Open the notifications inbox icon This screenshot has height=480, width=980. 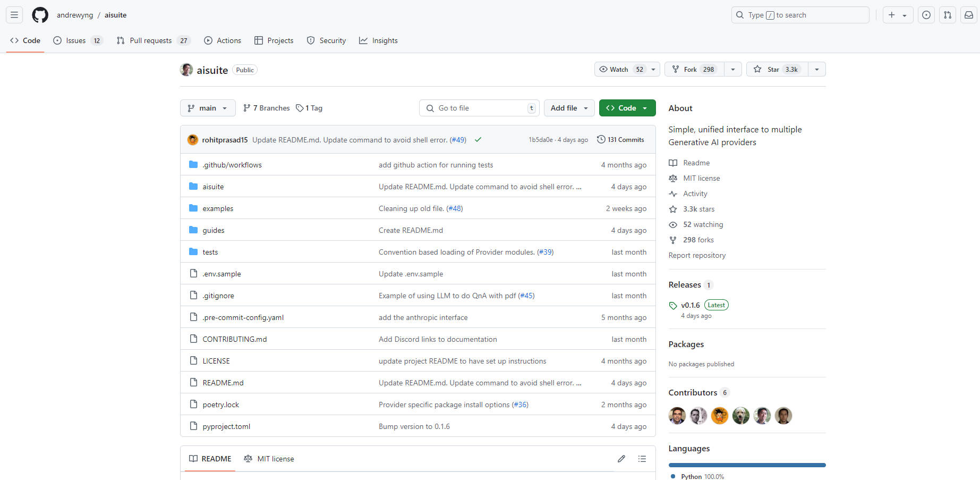[968, 15]
